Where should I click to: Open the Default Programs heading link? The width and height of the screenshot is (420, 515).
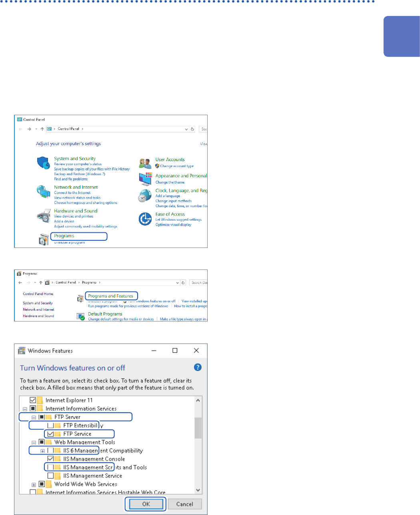click(105, 314)
